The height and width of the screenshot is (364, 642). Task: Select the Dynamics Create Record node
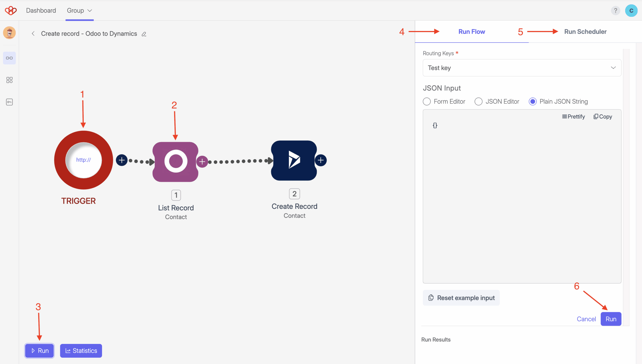click(x=294, y=161)
